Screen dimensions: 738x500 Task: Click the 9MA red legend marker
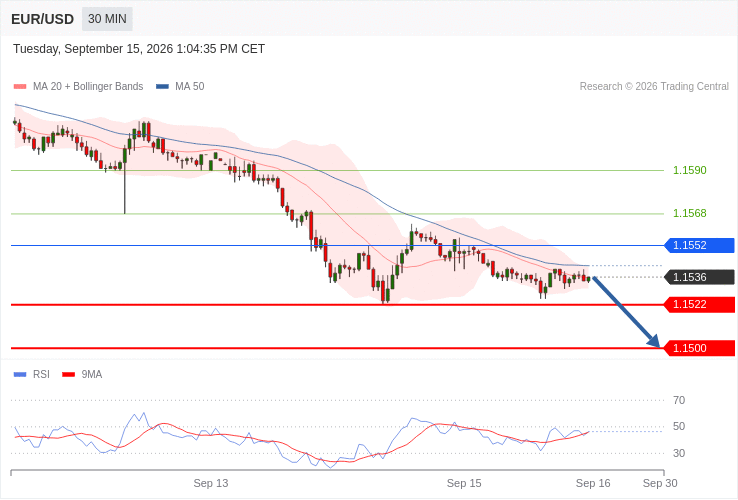tap(69, 375)
